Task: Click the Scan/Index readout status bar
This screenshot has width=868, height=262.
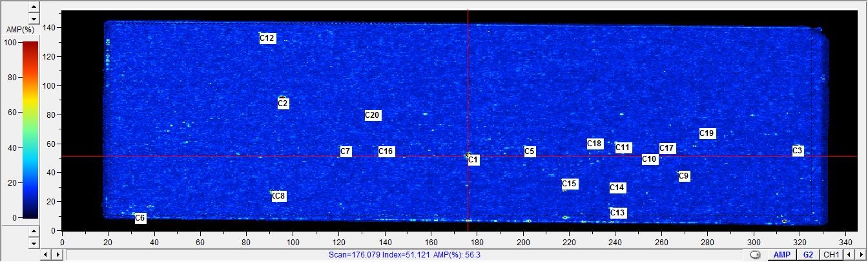Action: click(404, 255)
